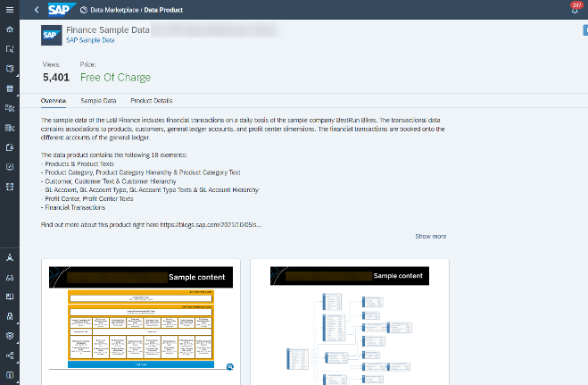Zoom the first image via magnifier icon
The height and width of the screenshot is (385, 588).
point(230,366)
